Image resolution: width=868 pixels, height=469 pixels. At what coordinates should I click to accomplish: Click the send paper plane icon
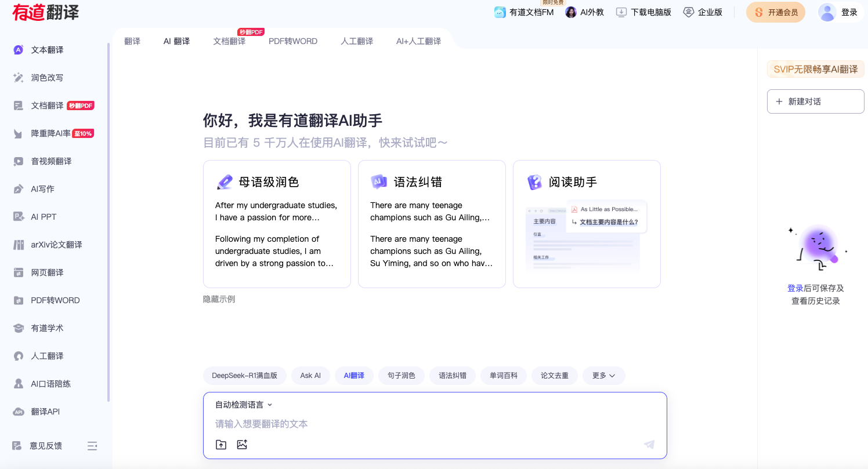click(649, 445)
